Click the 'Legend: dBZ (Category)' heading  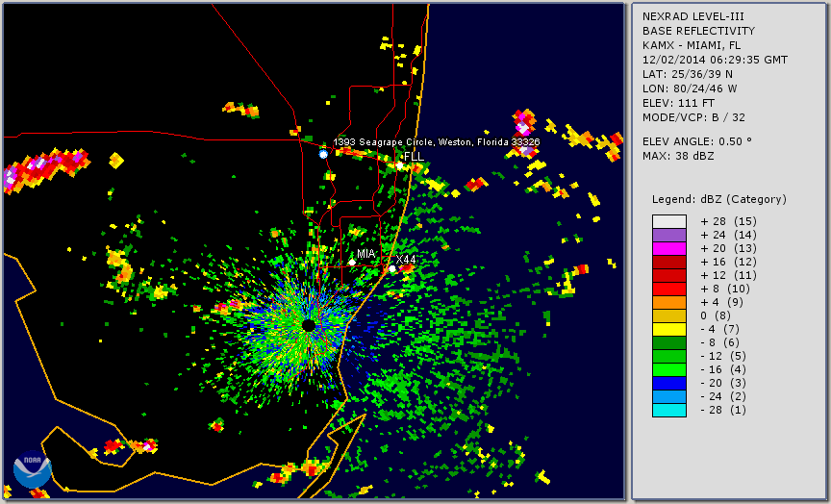point(719,200)
